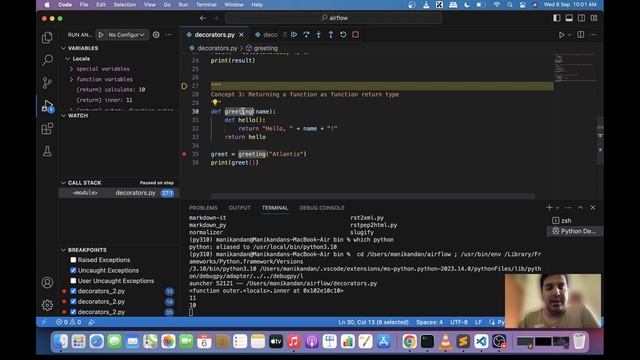The image size is (640, 360).
Task: Click Step Into in the debug toolbar
Action: (318, 35)
